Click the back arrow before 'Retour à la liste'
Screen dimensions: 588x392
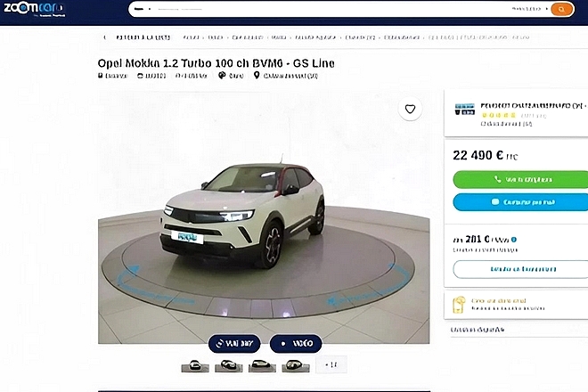click(104, 37)
